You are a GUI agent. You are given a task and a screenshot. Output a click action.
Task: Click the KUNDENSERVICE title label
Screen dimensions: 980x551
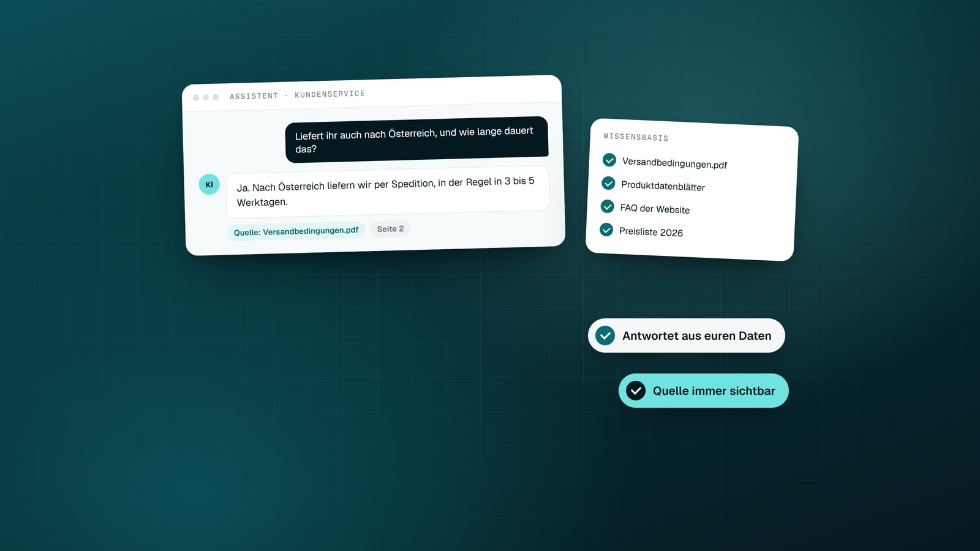[x=330, y=94]
